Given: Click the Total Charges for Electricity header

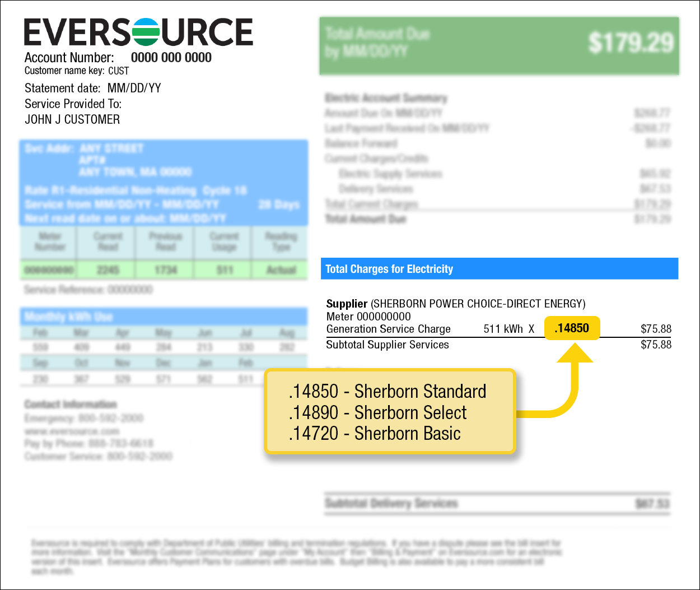Looking at the screenshot, I should point(500,269).
